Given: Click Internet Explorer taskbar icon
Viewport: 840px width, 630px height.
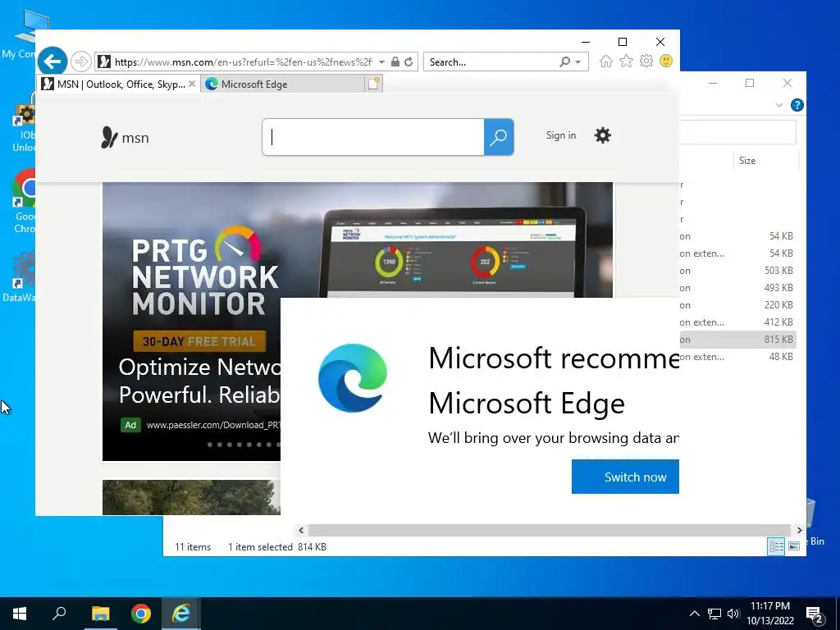Looking at the screenshot, I should coord(181,614).
